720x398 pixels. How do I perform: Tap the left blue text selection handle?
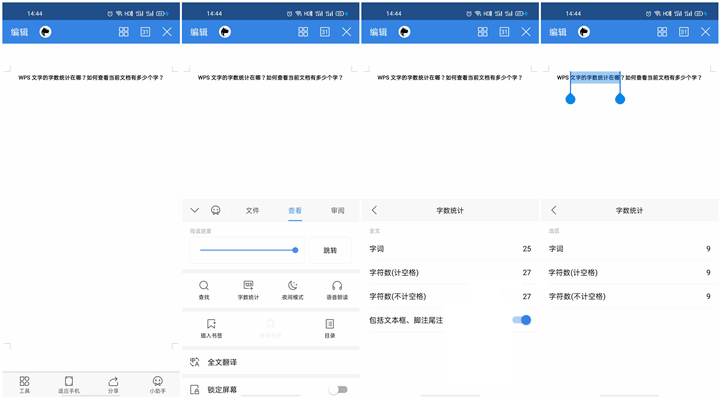tap(570, 99)
